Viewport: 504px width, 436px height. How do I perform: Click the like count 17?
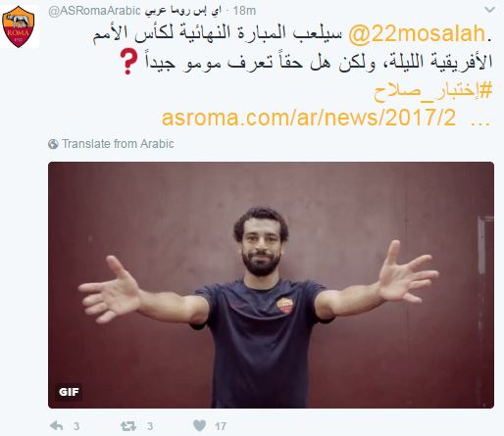click(x=221, y=426)
